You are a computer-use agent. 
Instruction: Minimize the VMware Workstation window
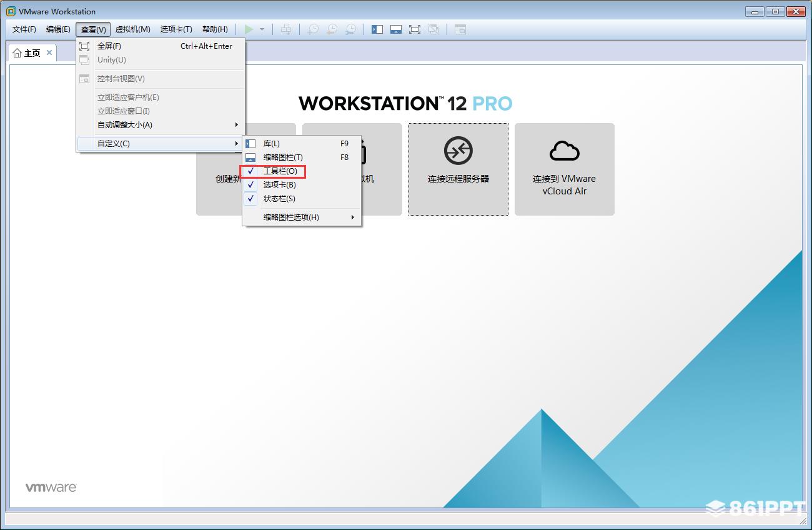[x=754, y=11]
